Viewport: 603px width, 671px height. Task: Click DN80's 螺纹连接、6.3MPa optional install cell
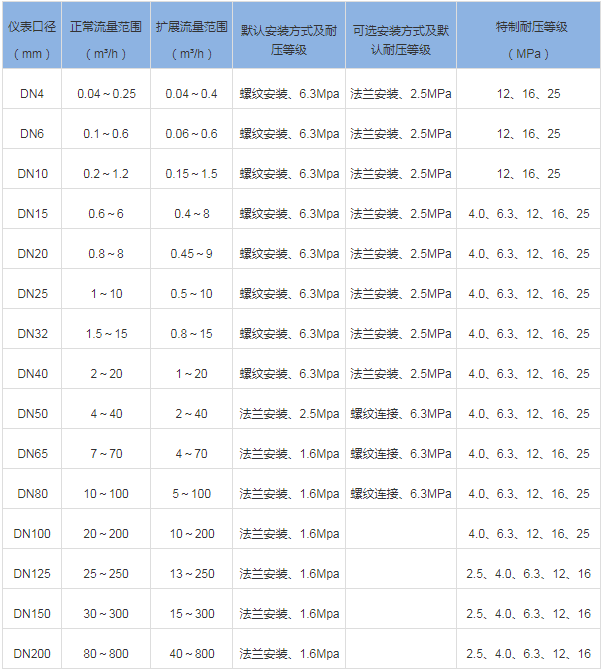point(400,494)
